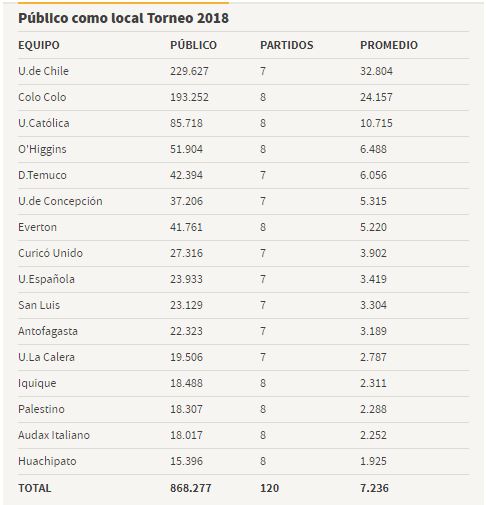The width and height of the screenshot is (486, 505).
Task: Click the TOTAL row label
Action: (x=35, y=488)
